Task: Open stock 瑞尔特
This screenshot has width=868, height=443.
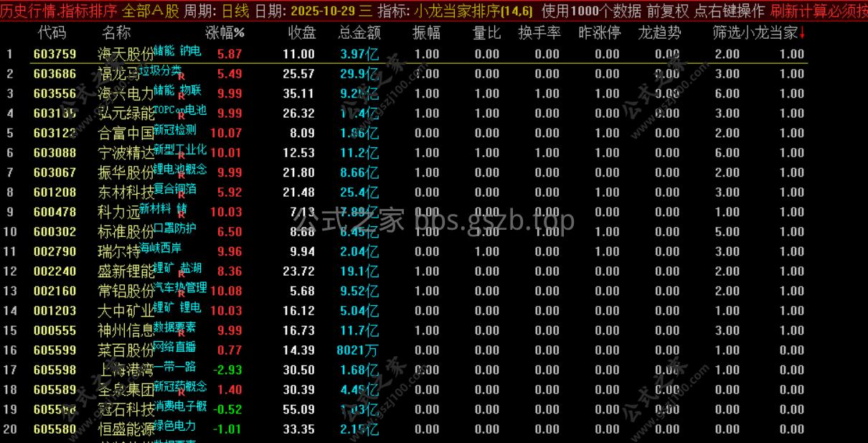Action: click(x=119, y=251)
